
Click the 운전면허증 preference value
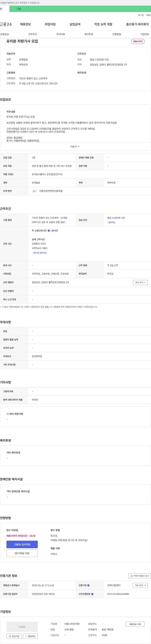click(37, 356)
